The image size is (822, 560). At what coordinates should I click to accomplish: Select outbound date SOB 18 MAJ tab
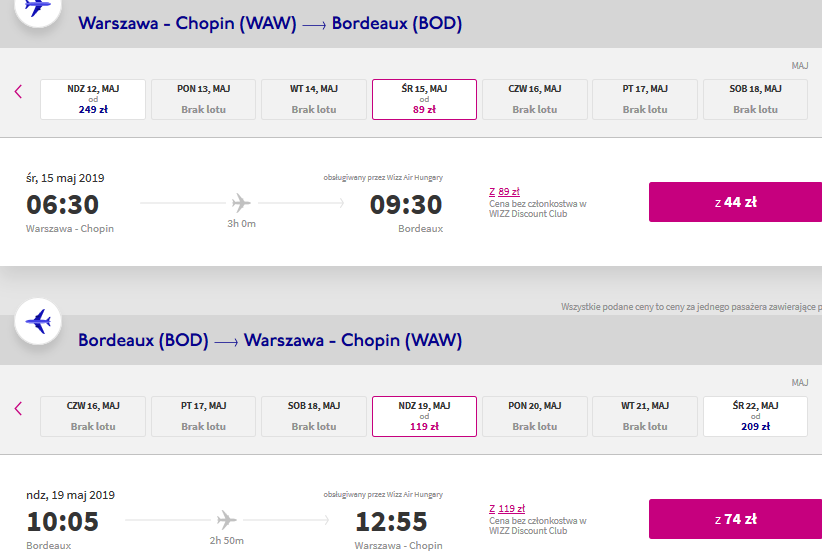click(755, 100)
